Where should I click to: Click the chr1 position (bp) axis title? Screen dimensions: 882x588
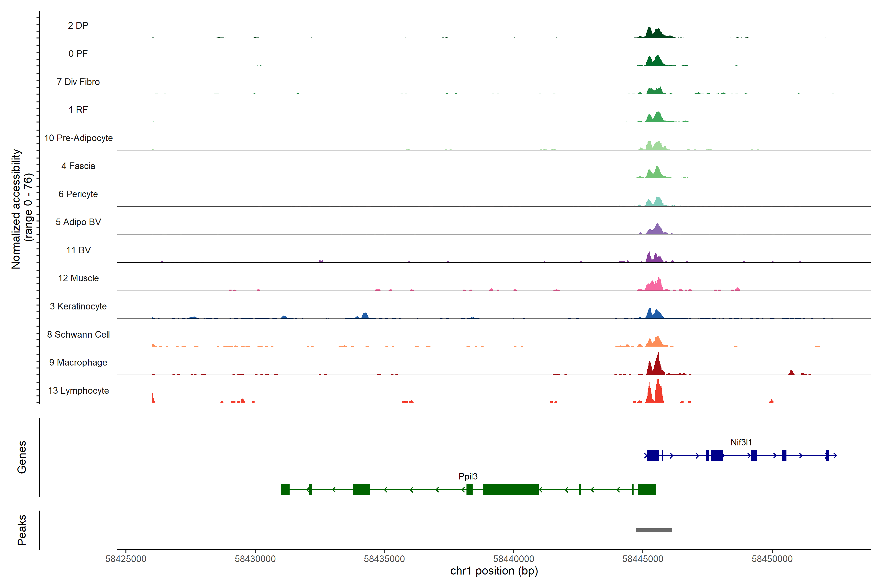tap(494, 571)
